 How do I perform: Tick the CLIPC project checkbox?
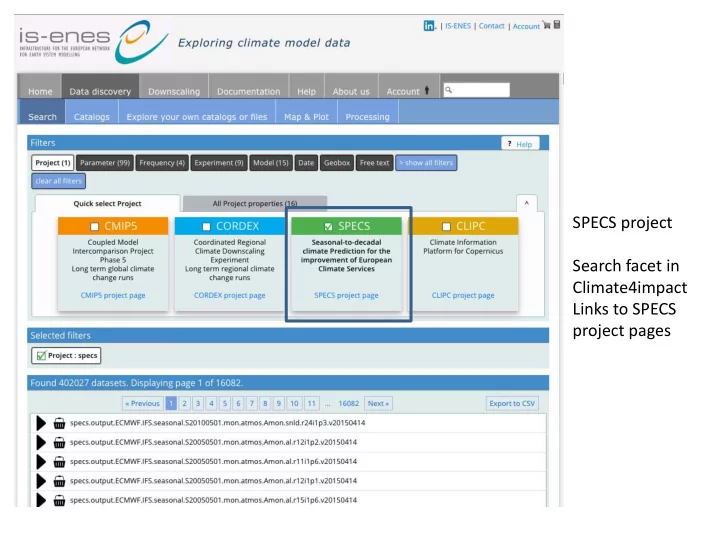coord(446,226)
